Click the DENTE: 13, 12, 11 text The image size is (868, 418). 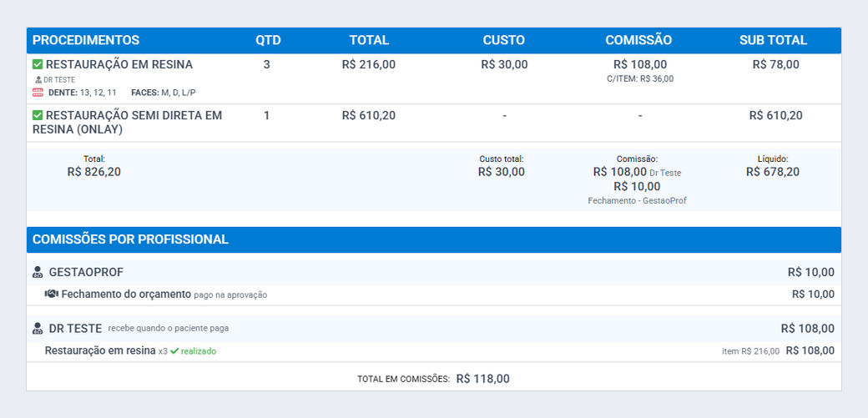click(83, 93)
